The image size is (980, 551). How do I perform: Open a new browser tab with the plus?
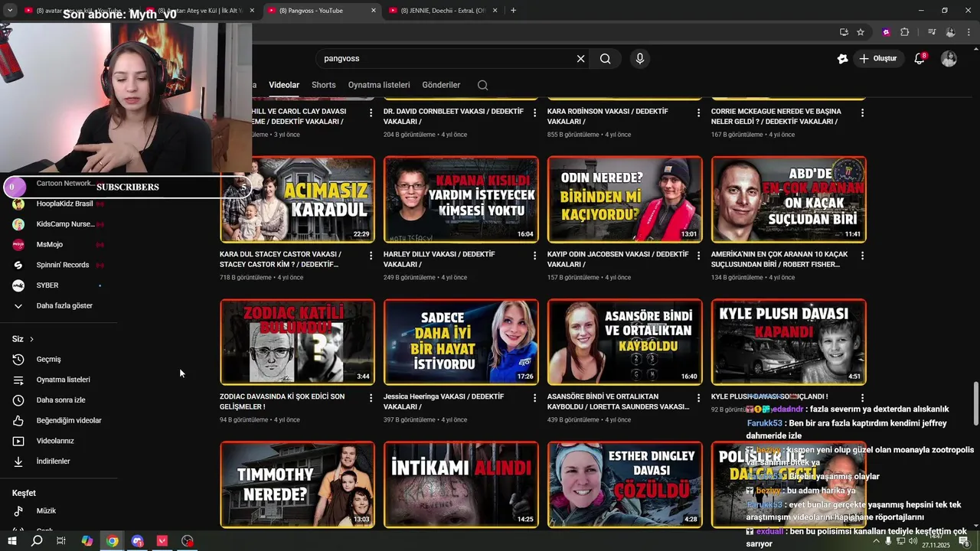click(513, 11)
